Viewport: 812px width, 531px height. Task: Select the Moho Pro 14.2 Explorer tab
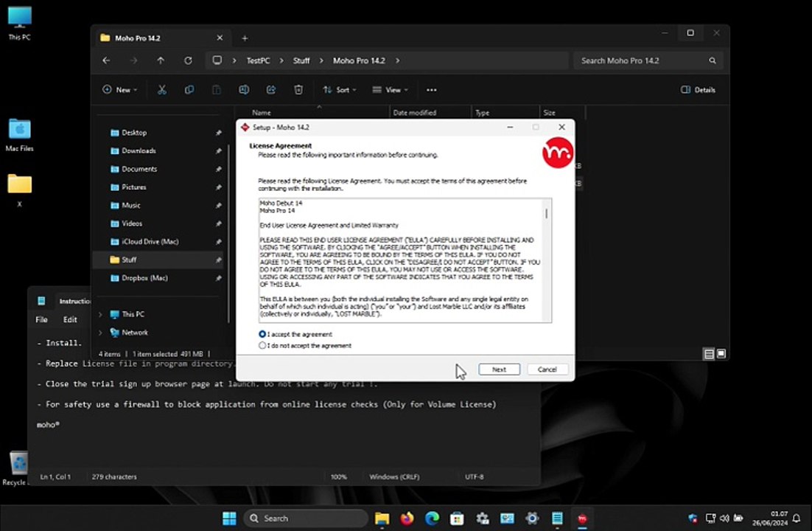tap(161, 38)
